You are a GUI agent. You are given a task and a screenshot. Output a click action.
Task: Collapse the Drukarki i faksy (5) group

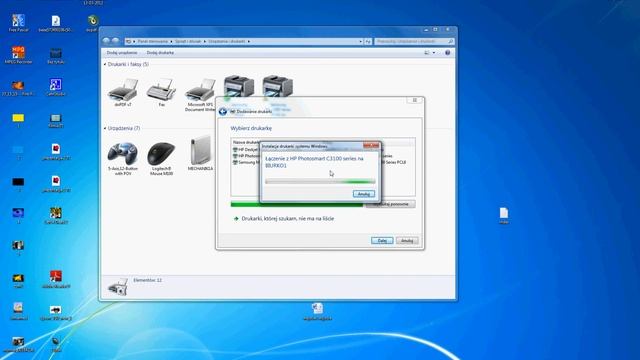(x=105, y=64)
